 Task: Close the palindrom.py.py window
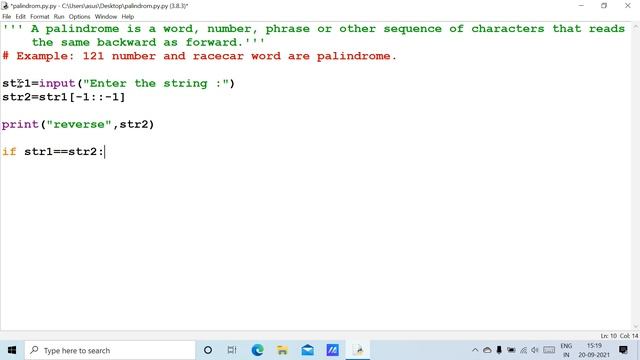pos(628,6)
